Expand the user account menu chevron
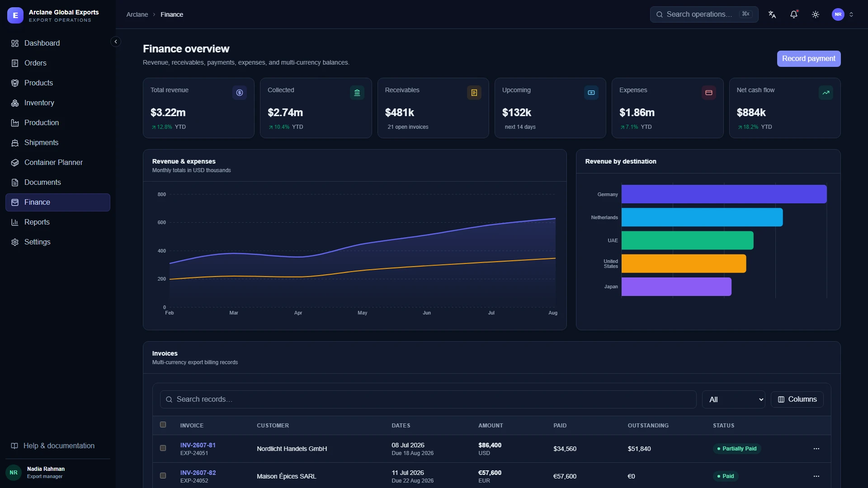Screen dimensions: 868x488 pos(851,14)
